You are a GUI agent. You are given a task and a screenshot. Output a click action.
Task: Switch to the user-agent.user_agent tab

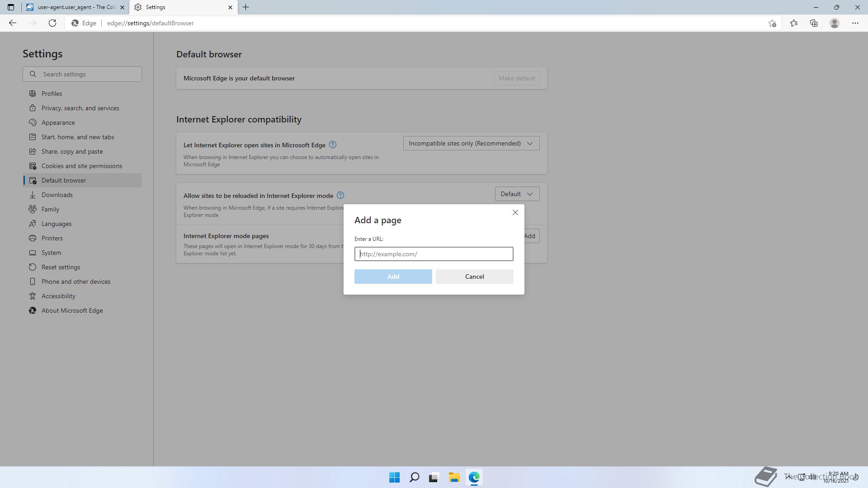75,7
